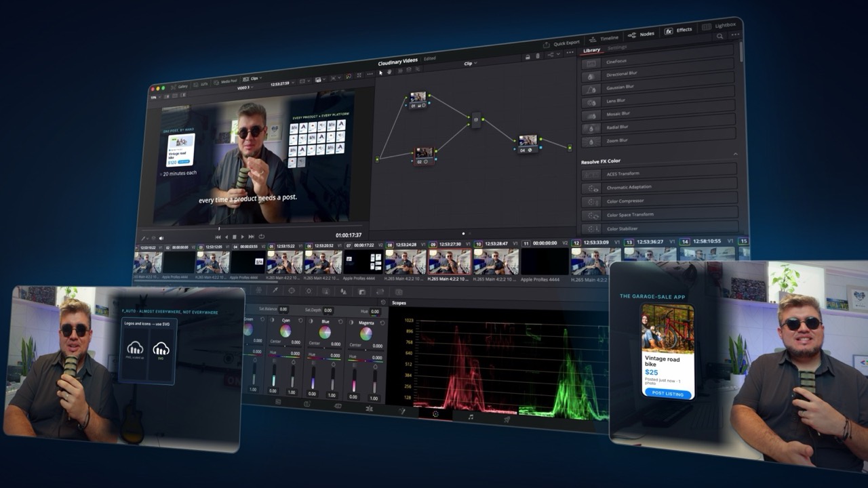Toggle the Nodes panel button
Image resolution: width=868 pixels, height=488 pixels.
point(642,34)
